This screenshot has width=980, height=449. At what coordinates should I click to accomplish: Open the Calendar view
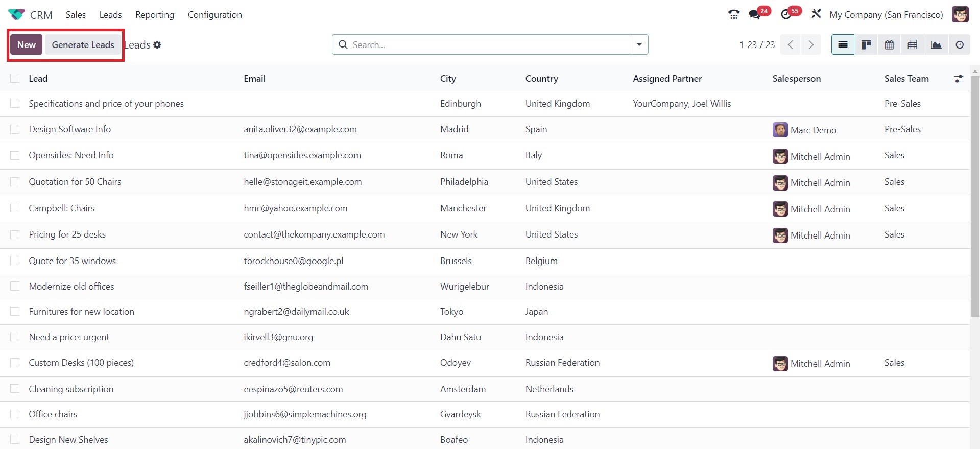[889, 45]
